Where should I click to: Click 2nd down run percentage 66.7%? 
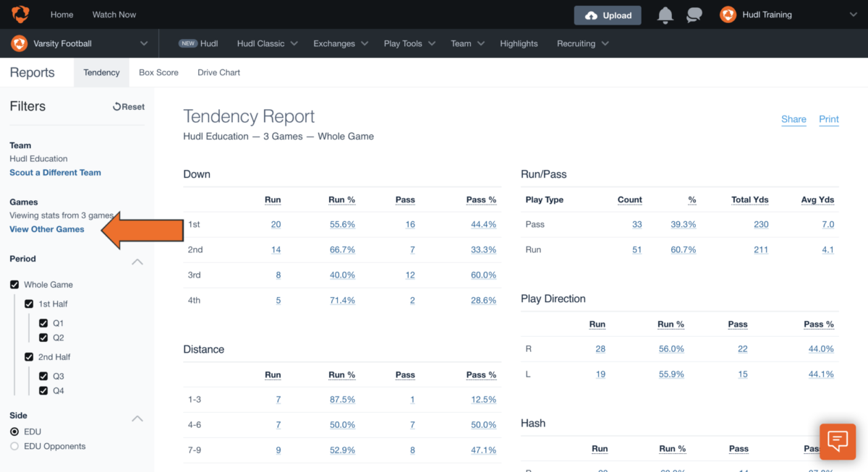tap(342, 250)
